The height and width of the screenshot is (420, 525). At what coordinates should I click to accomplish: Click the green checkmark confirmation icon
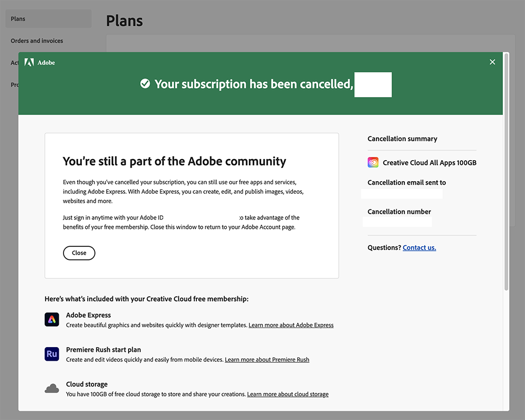click(145, 83)
